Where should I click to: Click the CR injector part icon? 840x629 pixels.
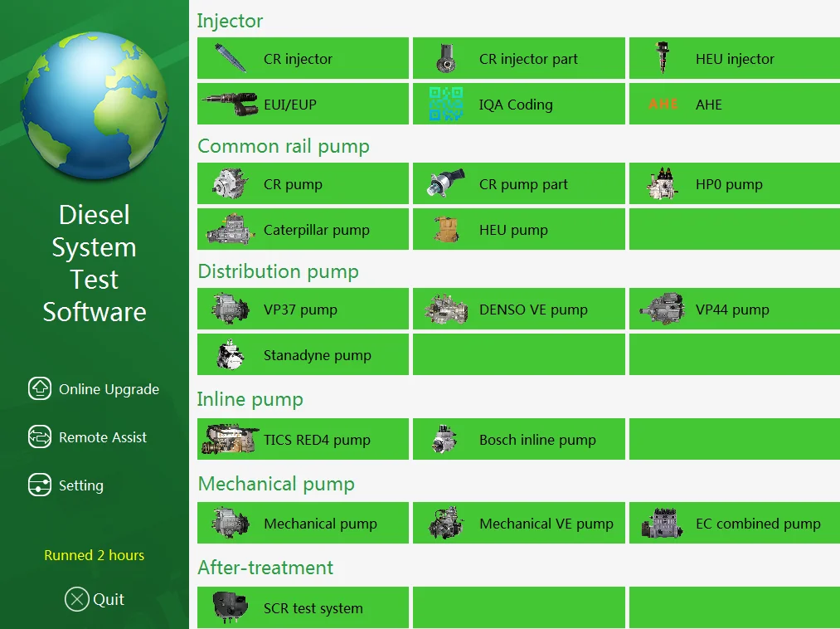tap(446, 58)
